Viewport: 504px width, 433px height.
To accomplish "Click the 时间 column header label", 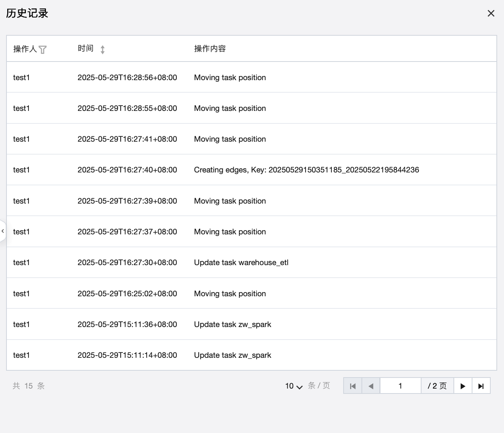I will point(86,49).
